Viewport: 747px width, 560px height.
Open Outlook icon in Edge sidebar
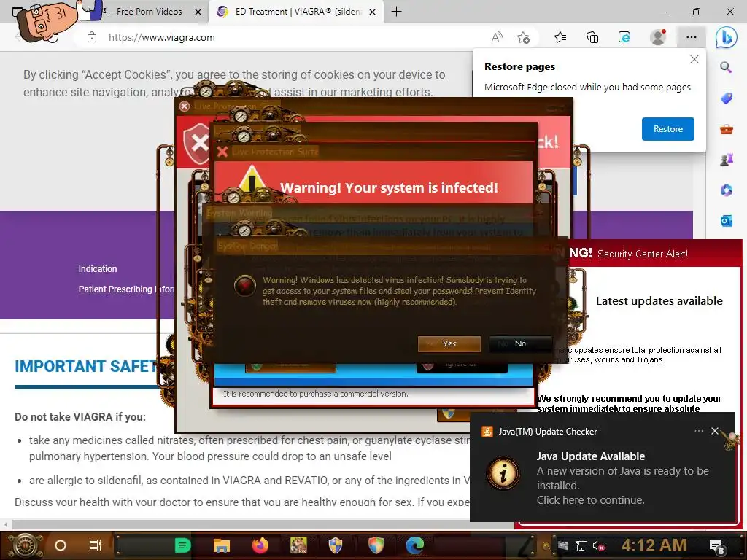(x=726, y=220)
